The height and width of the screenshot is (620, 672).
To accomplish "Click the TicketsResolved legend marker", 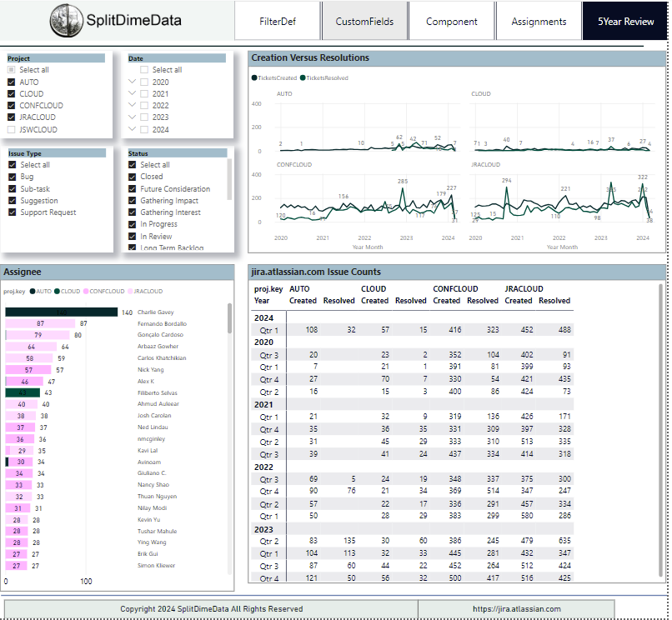I will pos(303,77).
